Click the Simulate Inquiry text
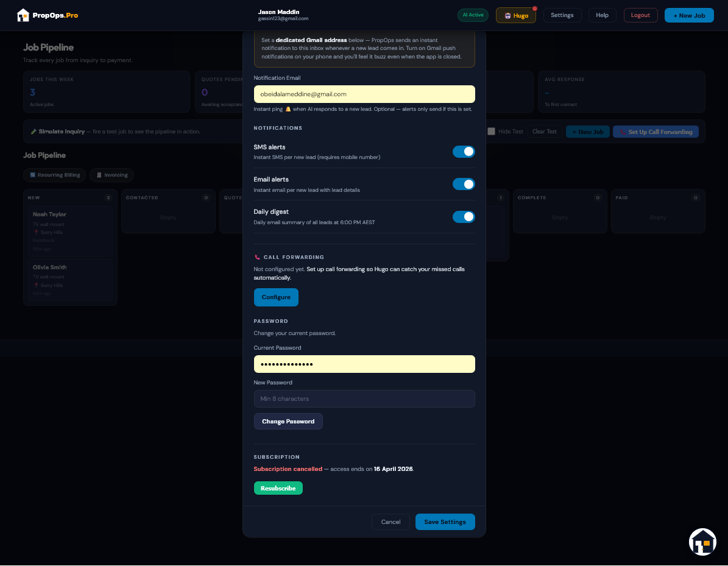The width and height of the screenshot is (728, 566). (62, 132)
